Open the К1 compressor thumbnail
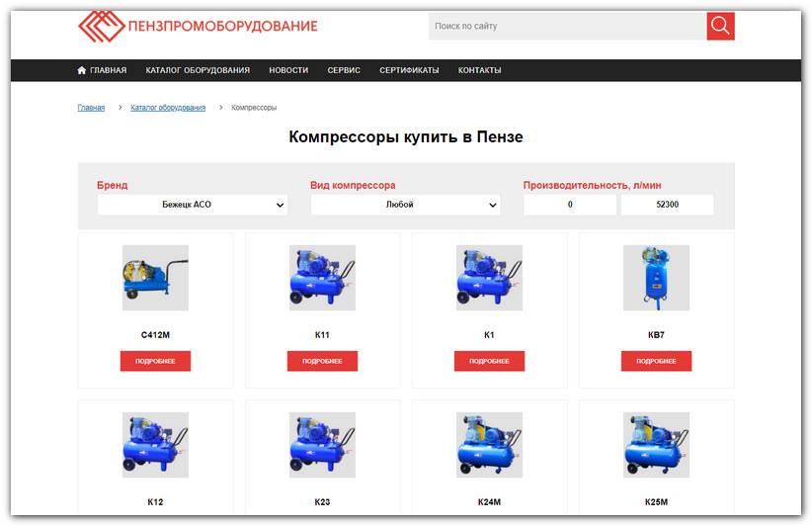 point(489,278)
